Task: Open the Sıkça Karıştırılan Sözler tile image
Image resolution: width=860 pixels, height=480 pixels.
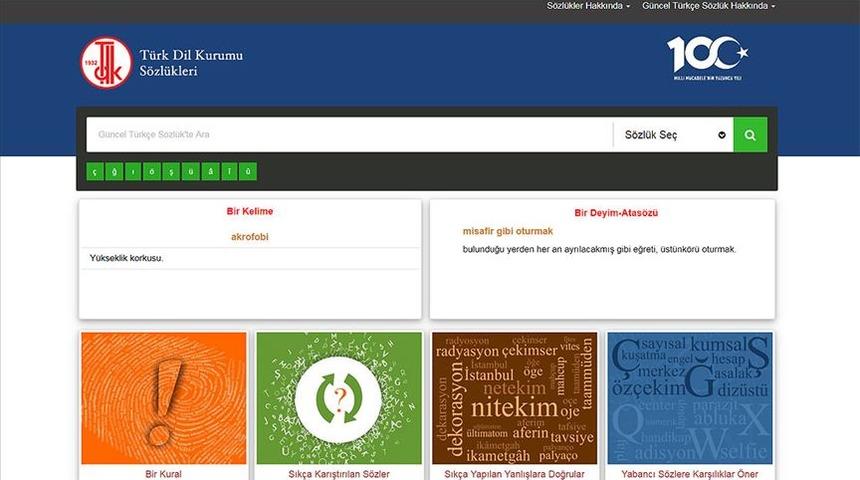Action: [x=339, y=398]
